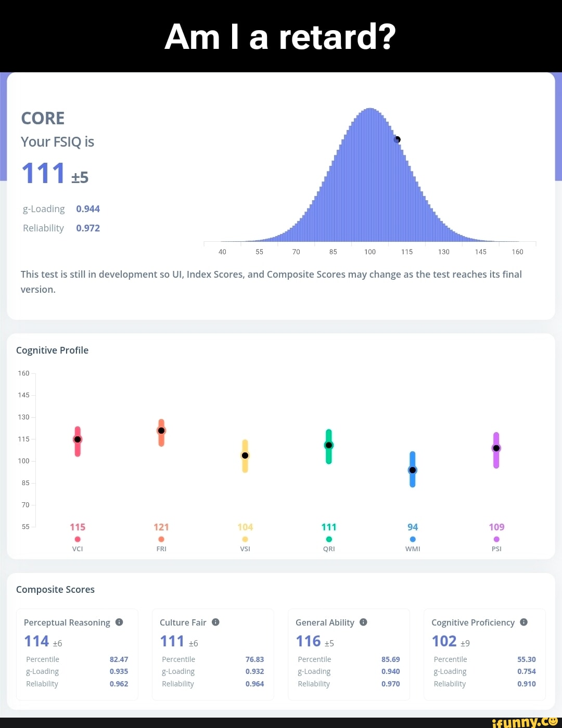Viewport: 562px width, 728px height.
Task: Click the green QRI legend dot
Action: (329, 539)
